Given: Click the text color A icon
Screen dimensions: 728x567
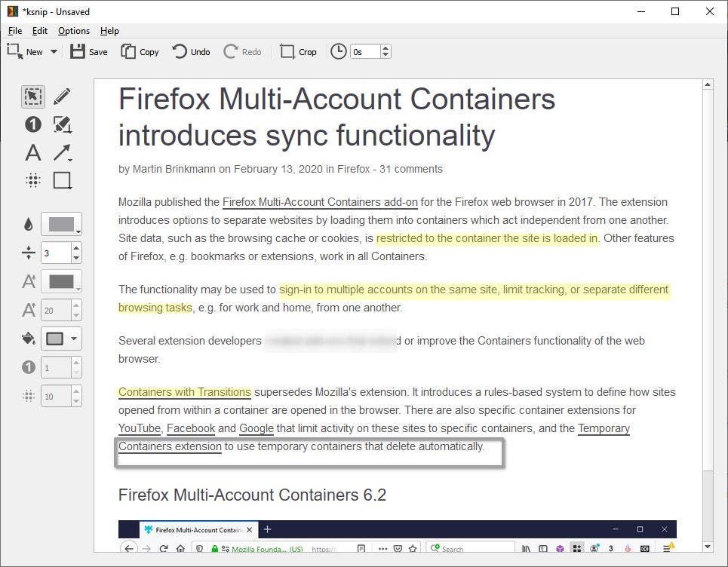Looking at the screenshot, I should pyautogui.click(x=29, y=281).
